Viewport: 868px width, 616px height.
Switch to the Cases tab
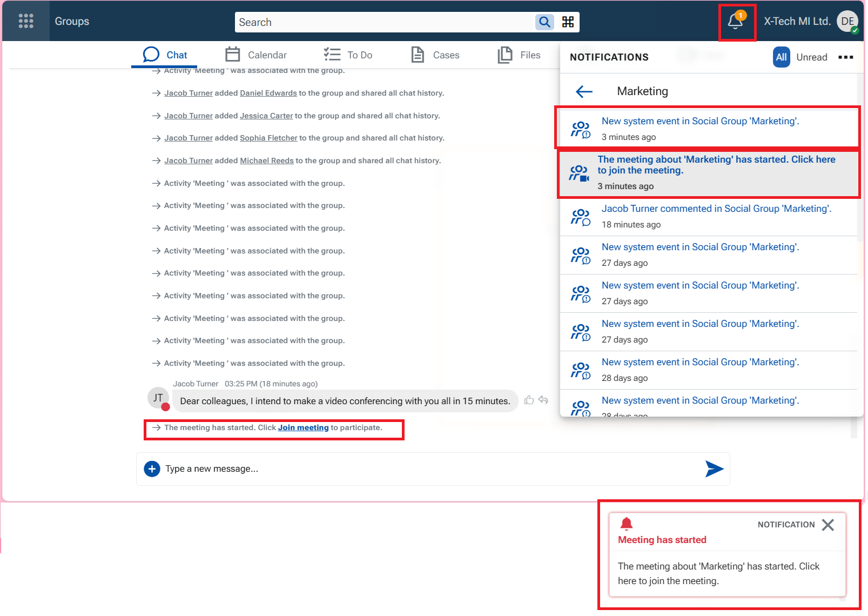tap(435, 55)
